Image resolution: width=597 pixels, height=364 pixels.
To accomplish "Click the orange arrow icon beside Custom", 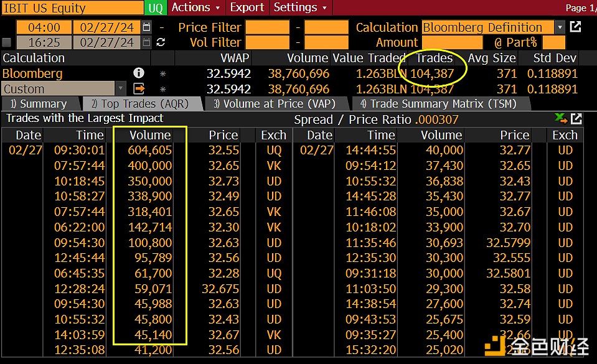I will click(138, 89).
